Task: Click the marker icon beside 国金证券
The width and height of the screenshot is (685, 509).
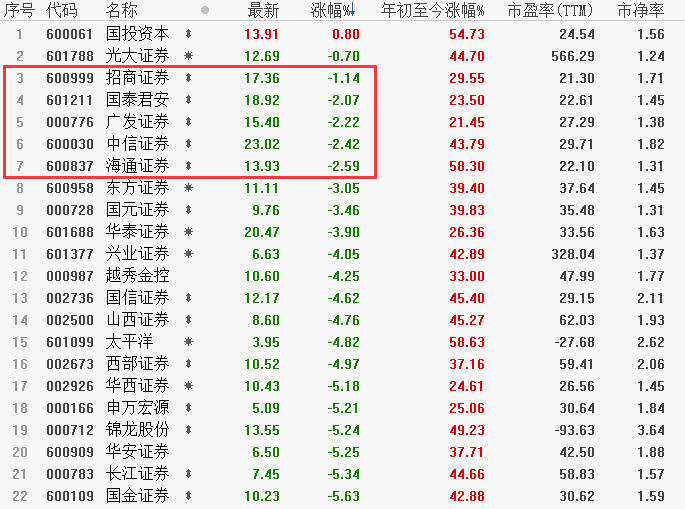Action: coord(188,496)
